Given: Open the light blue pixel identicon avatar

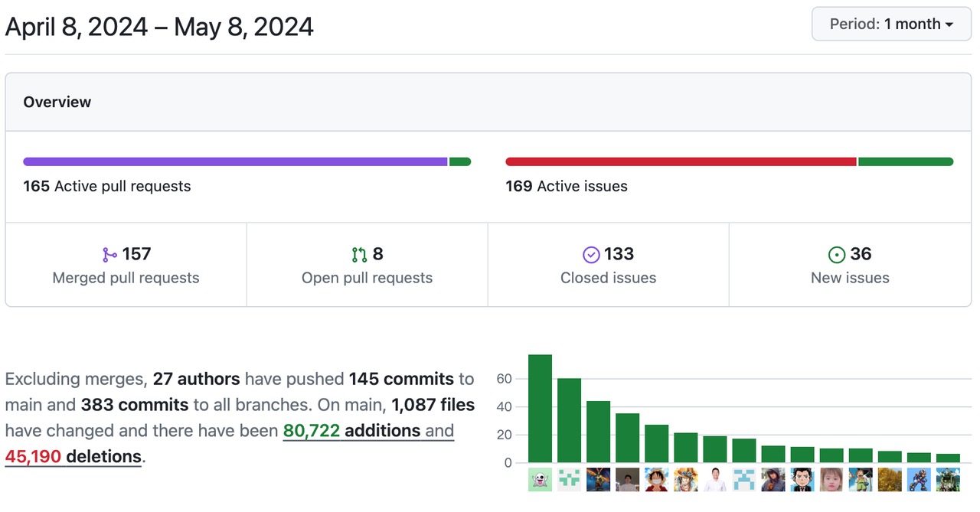Looking at the screenshot, I should tap(743, 479).
